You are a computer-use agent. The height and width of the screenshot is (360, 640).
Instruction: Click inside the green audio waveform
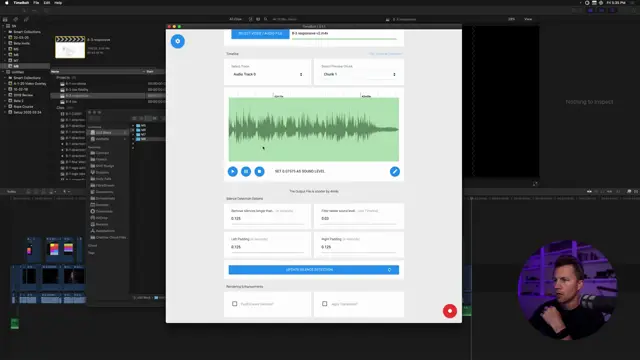pyautogui.click(x=313, y=129)
